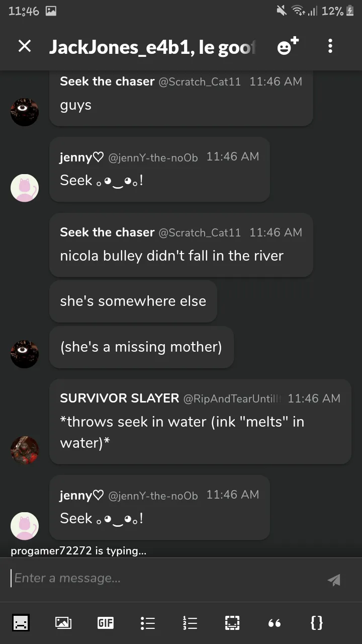The height and width of the screenshot is (644, 362).
Task: Select the "she's somewhere else" message bubble
Action: pyautogui.click(x=133, y=301)
